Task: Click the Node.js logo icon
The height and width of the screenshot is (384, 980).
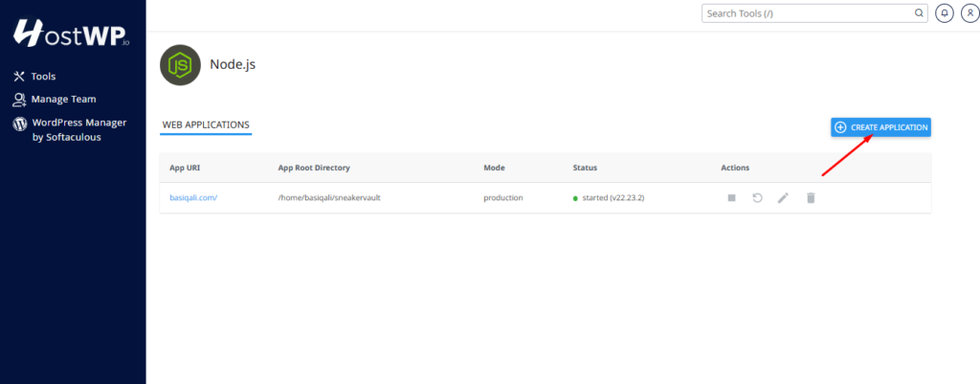Action: [x=180, y=64]
